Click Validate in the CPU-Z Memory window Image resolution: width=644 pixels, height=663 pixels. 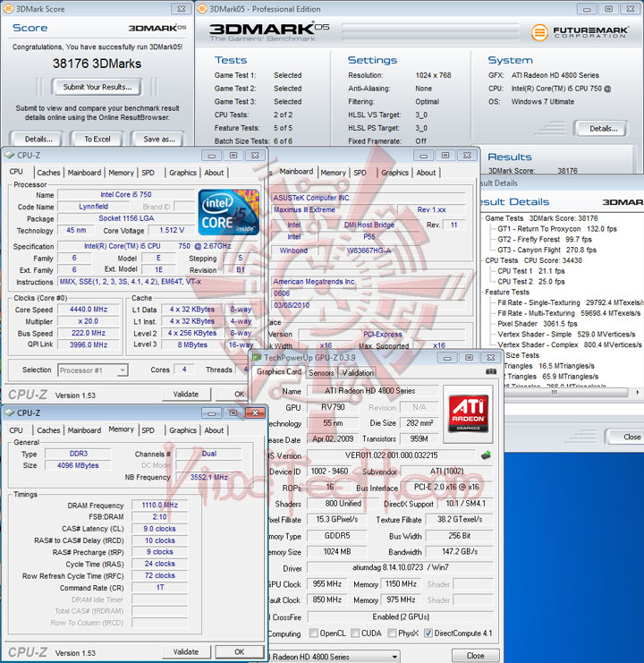point(186,651)
